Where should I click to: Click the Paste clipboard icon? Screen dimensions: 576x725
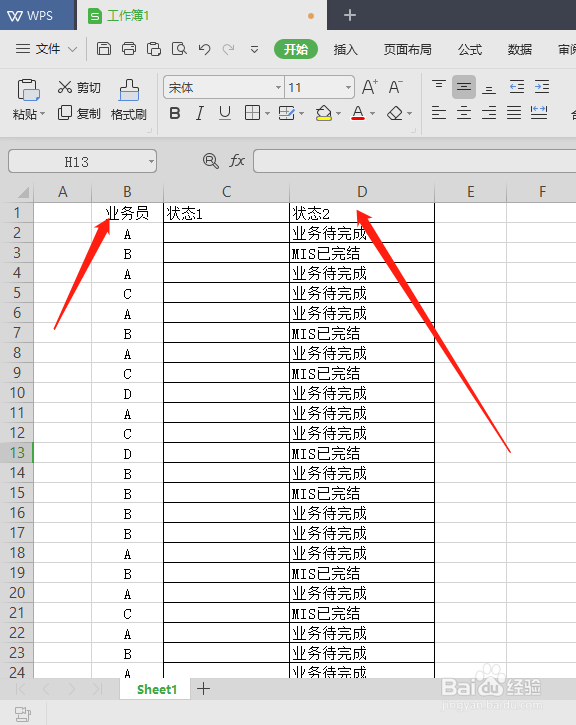point(28,90)
